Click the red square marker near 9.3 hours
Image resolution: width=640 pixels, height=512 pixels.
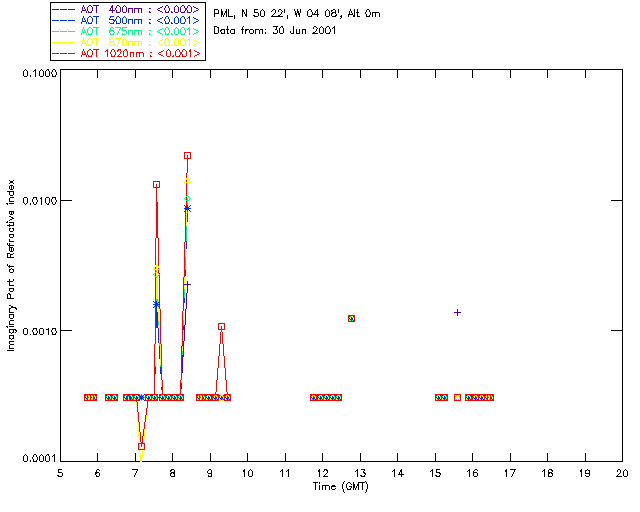(x=221, y=327)
